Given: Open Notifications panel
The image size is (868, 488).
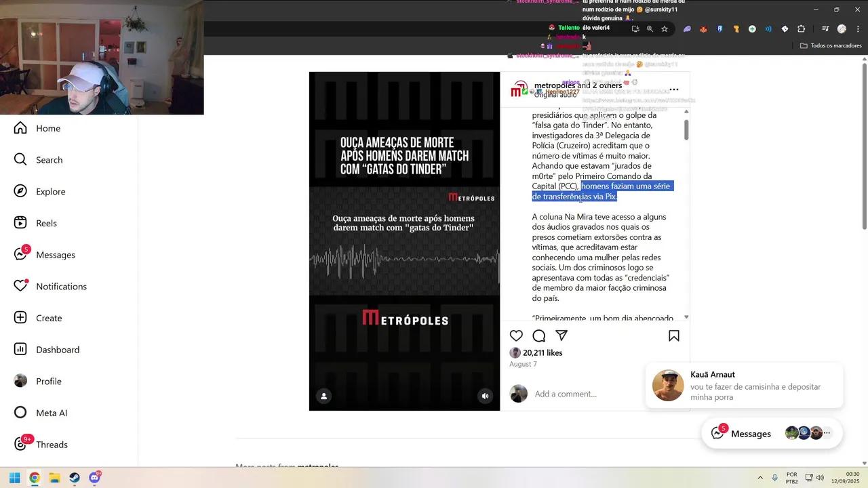Looking at the screenshot, I should tap(51, 287).
